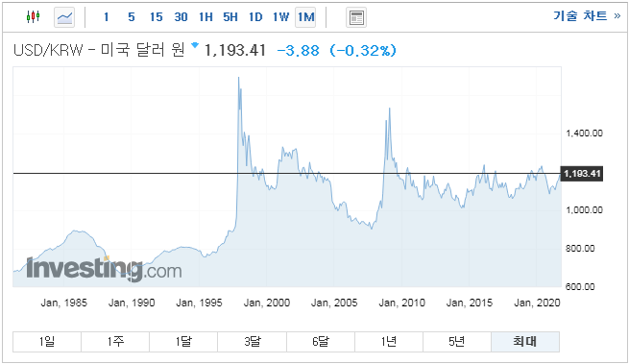Select the 1일 time range

(x=47, y=342)
